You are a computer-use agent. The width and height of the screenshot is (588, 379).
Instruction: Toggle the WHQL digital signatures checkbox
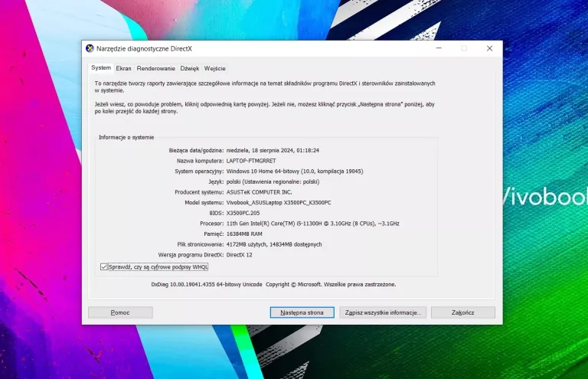[104, 267]
